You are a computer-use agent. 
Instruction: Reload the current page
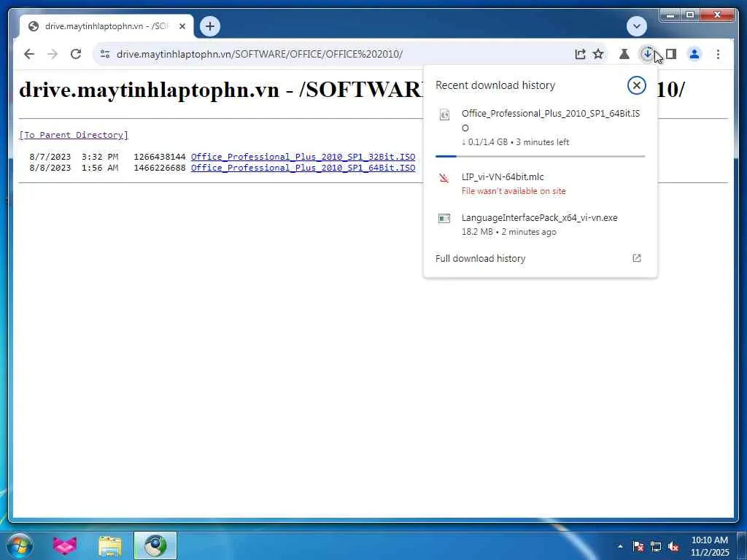[x=76, y=54]
